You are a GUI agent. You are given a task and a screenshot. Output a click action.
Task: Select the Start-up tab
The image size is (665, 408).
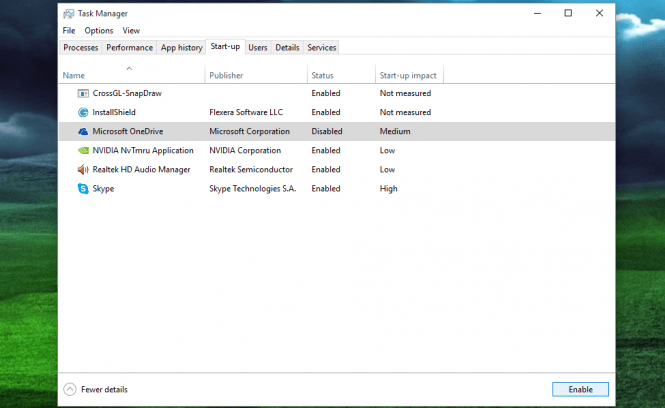click(x=225, y=47)
